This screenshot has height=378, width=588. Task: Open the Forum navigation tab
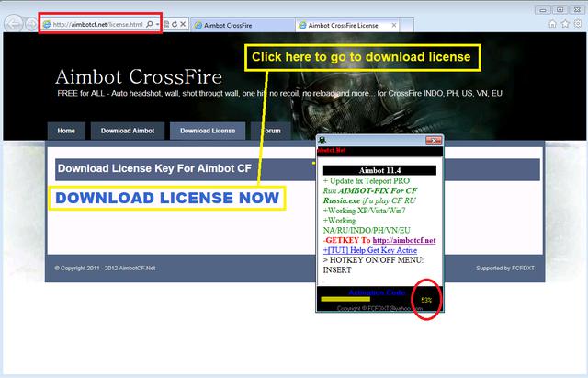(x=271, y=131)
